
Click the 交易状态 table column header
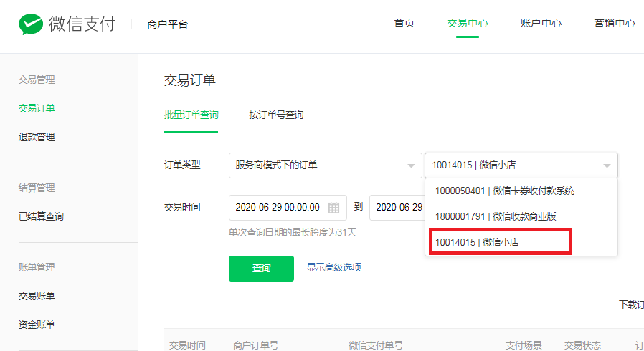coord(582,345)
